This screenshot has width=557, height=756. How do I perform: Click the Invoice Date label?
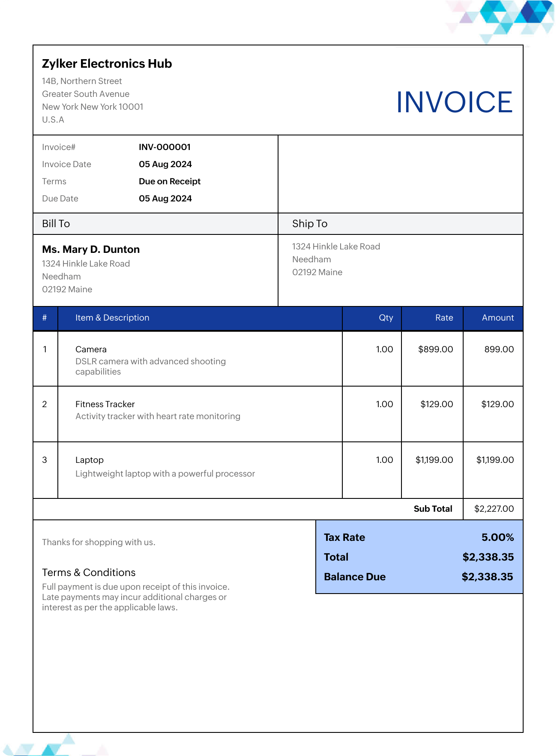(66, 164)
